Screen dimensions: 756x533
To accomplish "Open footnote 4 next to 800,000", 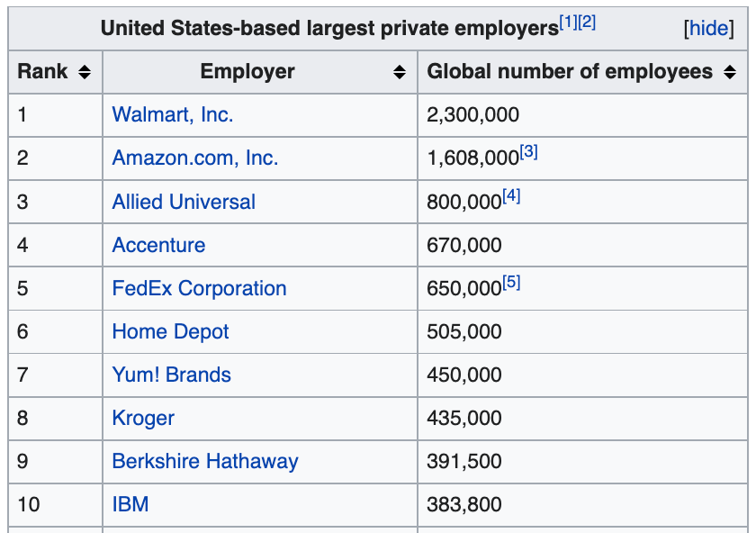I will 511,195.
